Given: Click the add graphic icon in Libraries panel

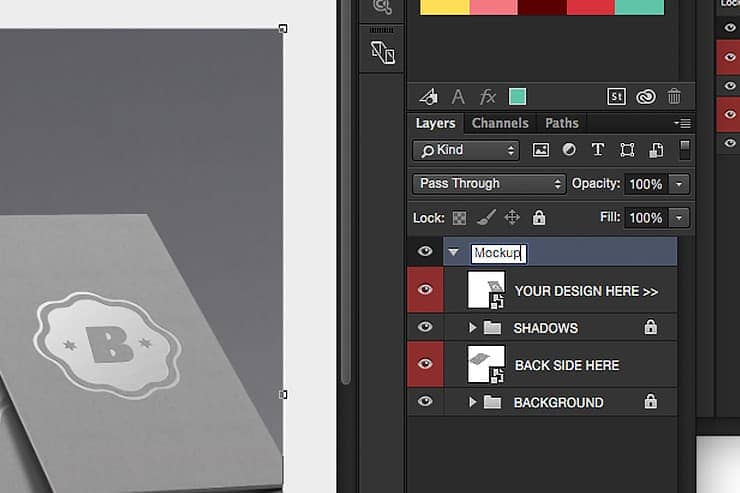Looking at the screenshot, I should coord(429,97).
